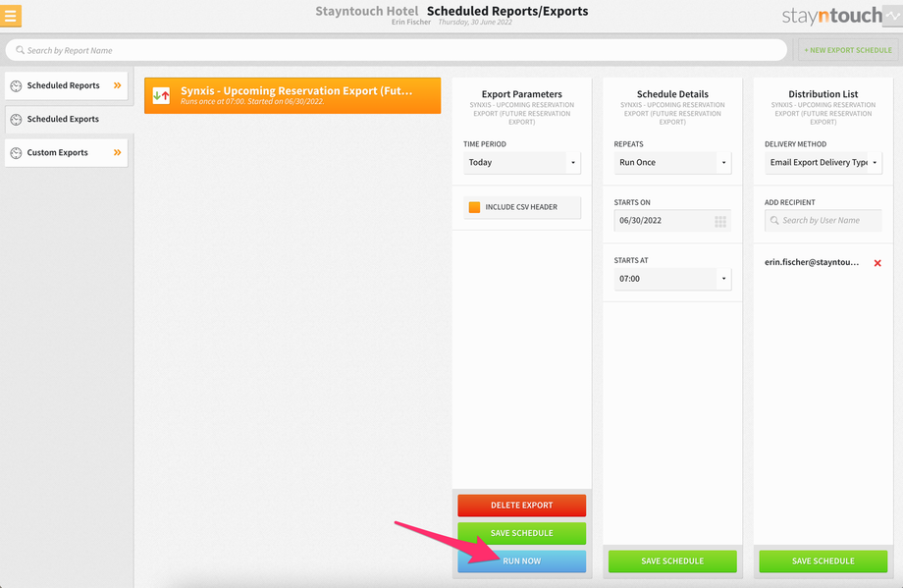Click the Erin Fischer user name
Screen dimensions: 903x588
click(x=411, y=22)
